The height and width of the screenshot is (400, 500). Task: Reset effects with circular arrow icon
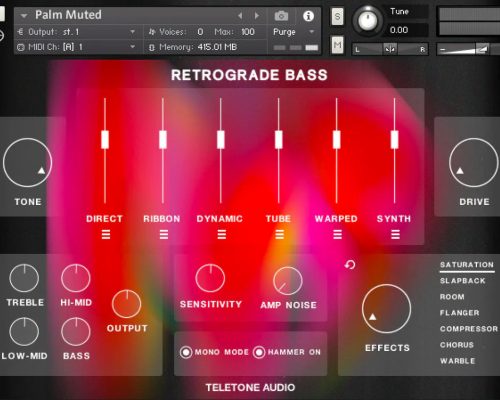(x=350, y=265)
